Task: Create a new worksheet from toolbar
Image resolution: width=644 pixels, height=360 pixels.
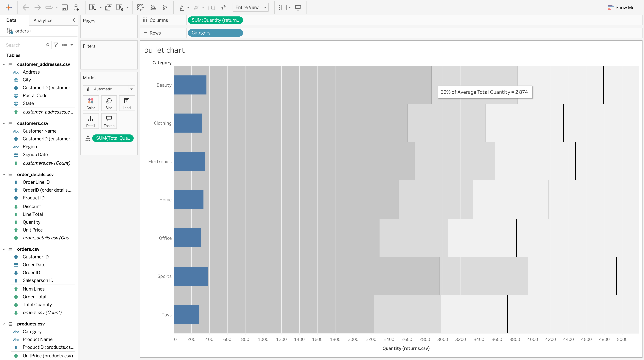Action: (93, 7)
